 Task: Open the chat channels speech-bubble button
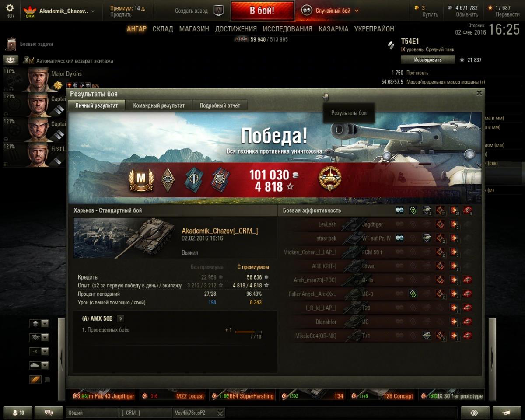click(x=49, y=413)
